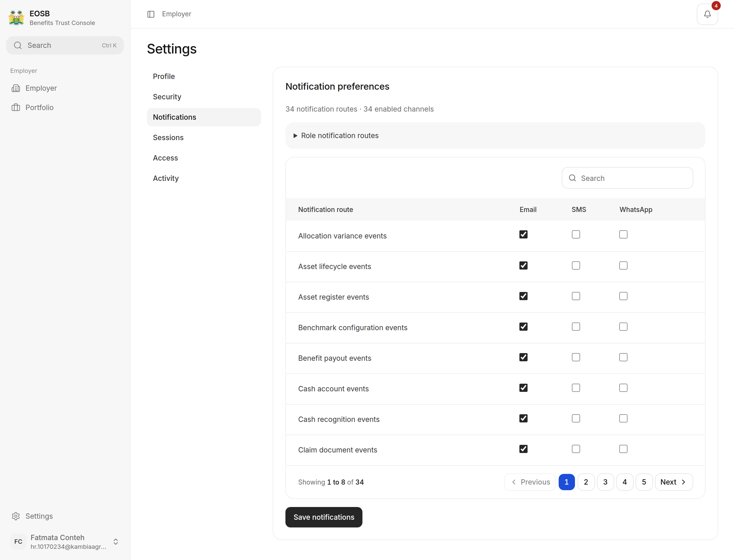Enable WhatsApp for Claim document events
The image size is (734, 560).
coord(623,449)
